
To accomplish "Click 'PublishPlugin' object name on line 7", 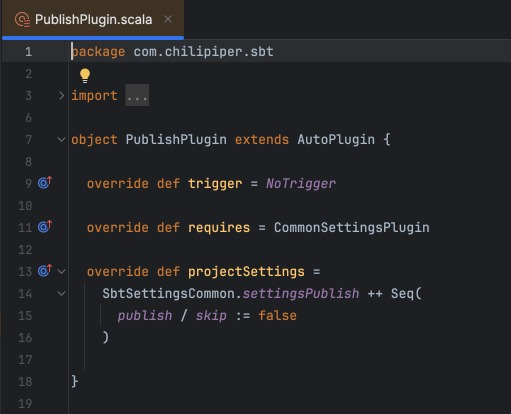I will pos(176,140).
